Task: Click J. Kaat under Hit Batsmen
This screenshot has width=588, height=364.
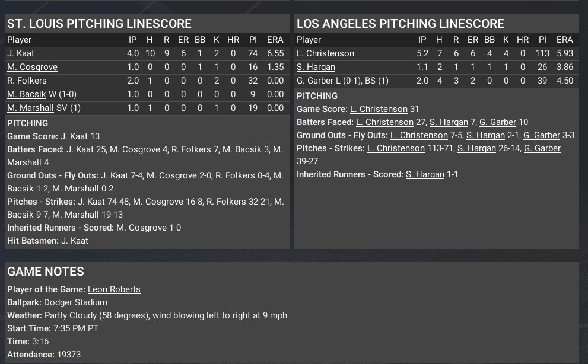Action: coord(75,241)
